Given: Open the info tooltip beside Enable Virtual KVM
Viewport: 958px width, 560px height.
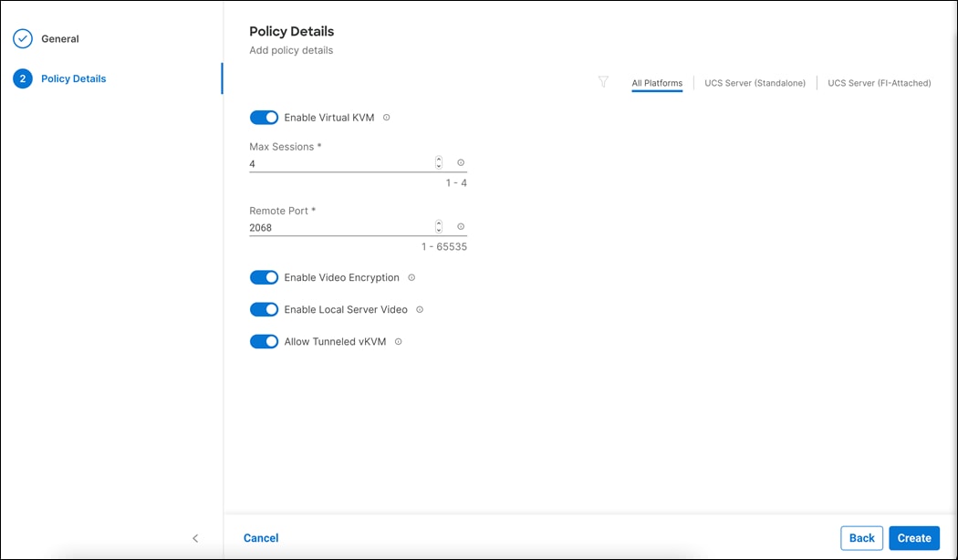Looking at the screenshot, I should coord(386,117).
